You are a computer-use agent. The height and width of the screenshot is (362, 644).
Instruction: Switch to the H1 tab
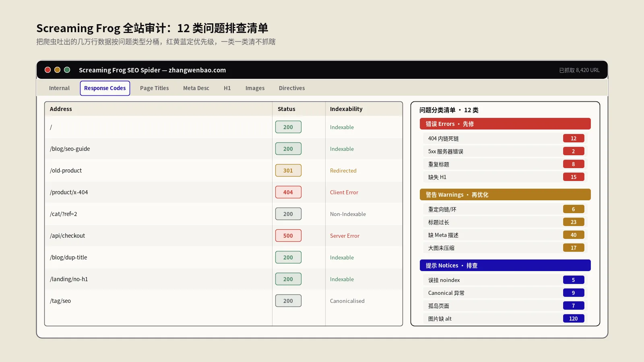click(227, 88)
